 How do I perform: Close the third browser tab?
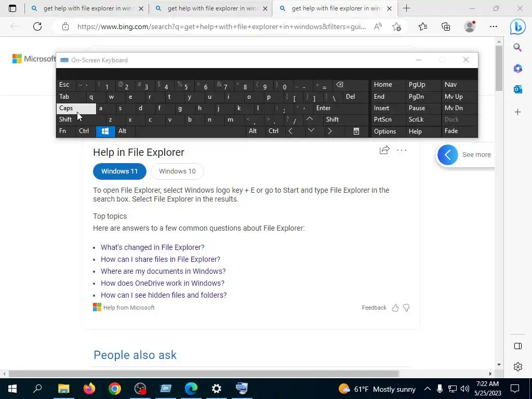point(389,8)
